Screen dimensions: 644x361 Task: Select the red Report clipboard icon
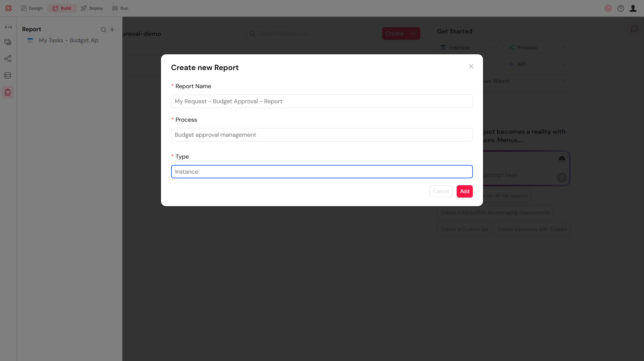tap(7, 92)
